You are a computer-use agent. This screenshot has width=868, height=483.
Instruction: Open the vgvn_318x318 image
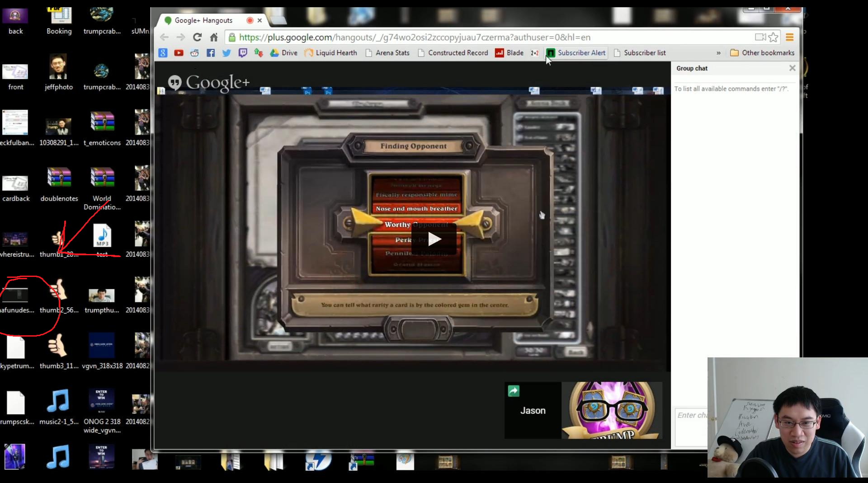[102, 352]
